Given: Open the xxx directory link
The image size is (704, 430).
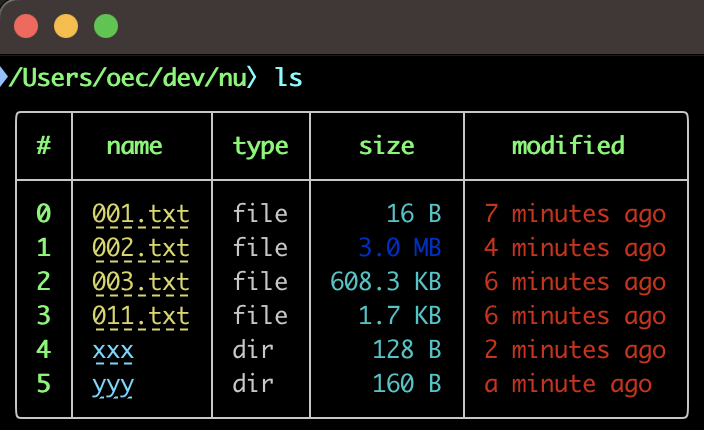Looking at the screenshot, I should click(x=113, y=351).
